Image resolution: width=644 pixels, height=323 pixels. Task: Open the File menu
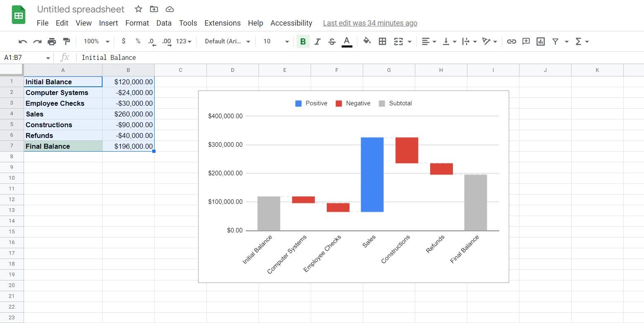point(43,23)
